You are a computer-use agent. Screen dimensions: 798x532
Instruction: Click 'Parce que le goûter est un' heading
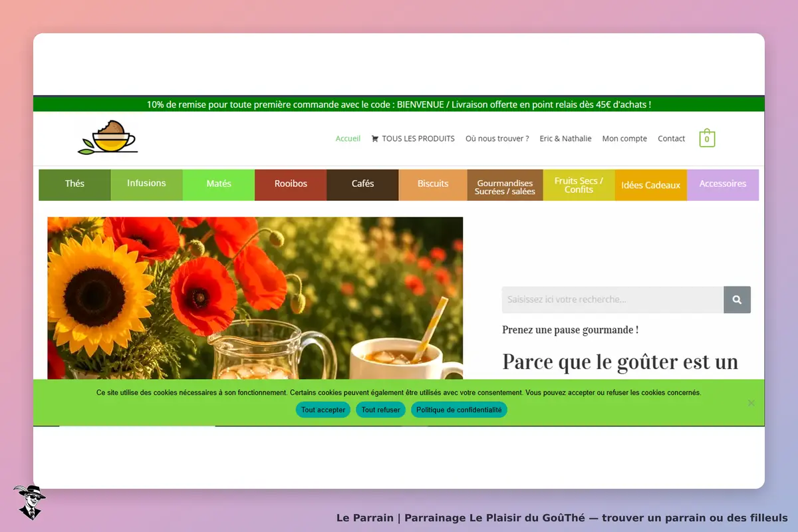[620, 362]
